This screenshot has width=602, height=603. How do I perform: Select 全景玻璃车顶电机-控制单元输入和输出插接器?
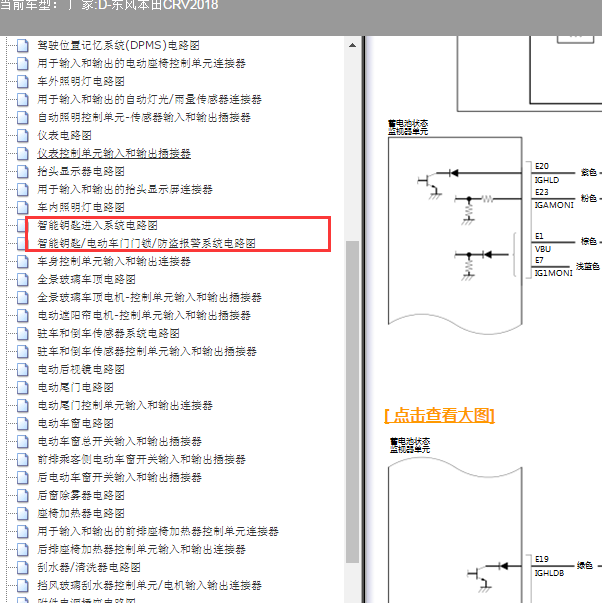pos(149,297)
